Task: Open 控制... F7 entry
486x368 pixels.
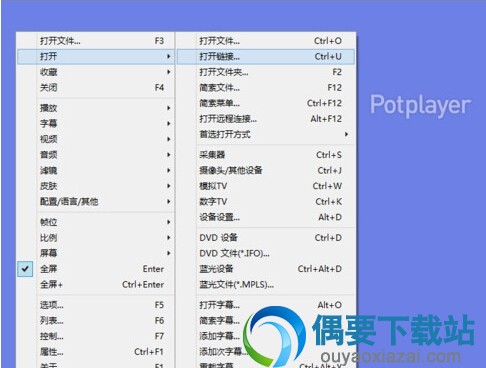Action: click(95, 336)
